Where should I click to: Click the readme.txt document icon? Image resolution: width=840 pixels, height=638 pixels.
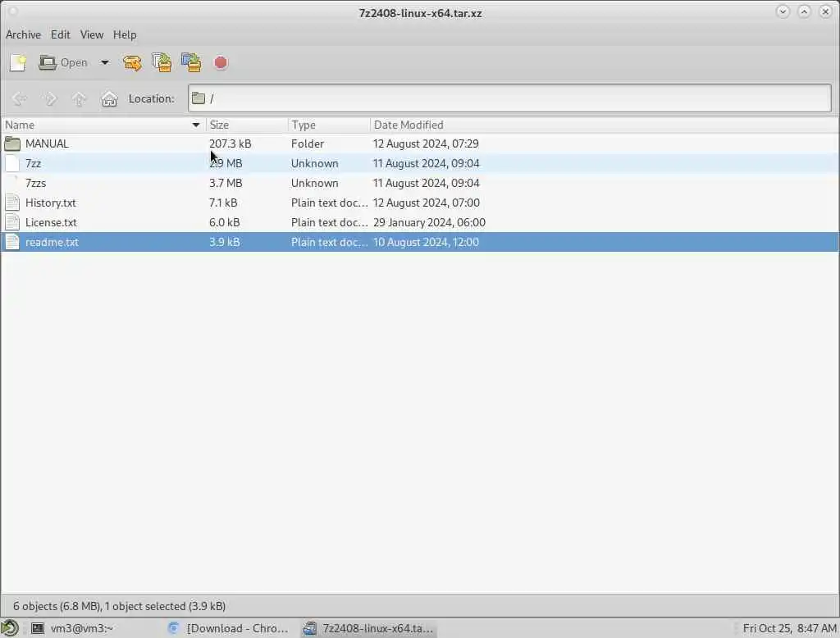point(12,242)
